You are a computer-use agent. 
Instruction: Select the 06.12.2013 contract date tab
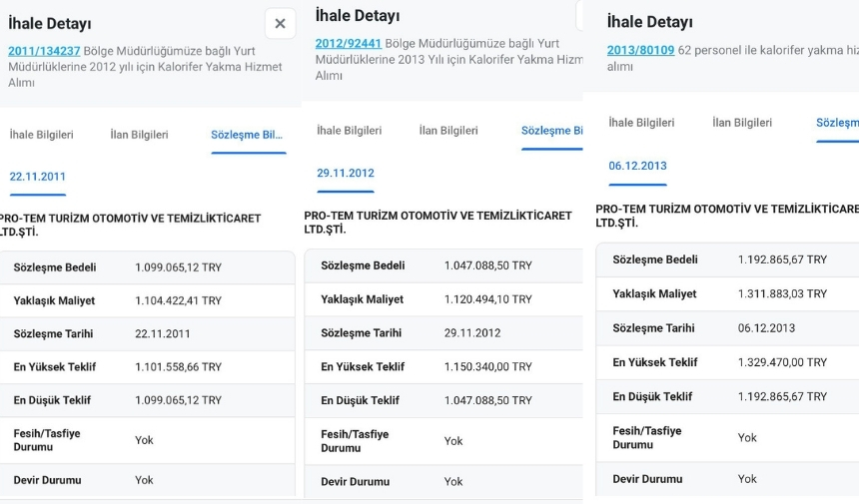(x=637, y=166)
